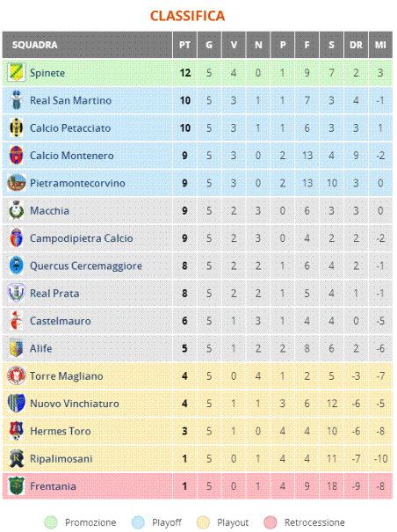397x532 pixels.
Task: Click the Spinete team crest icon
Action: [17, 73]
